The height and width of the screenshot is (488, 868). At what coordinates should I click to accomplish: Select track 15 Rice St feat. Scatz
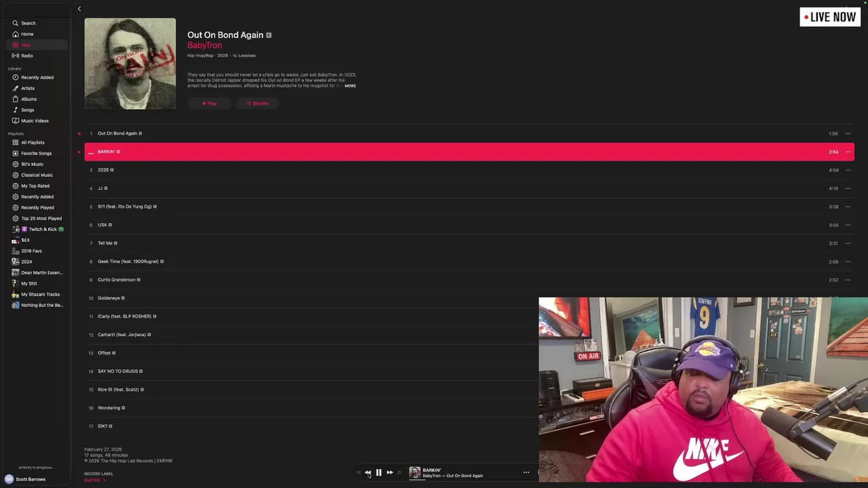(312, 390)
